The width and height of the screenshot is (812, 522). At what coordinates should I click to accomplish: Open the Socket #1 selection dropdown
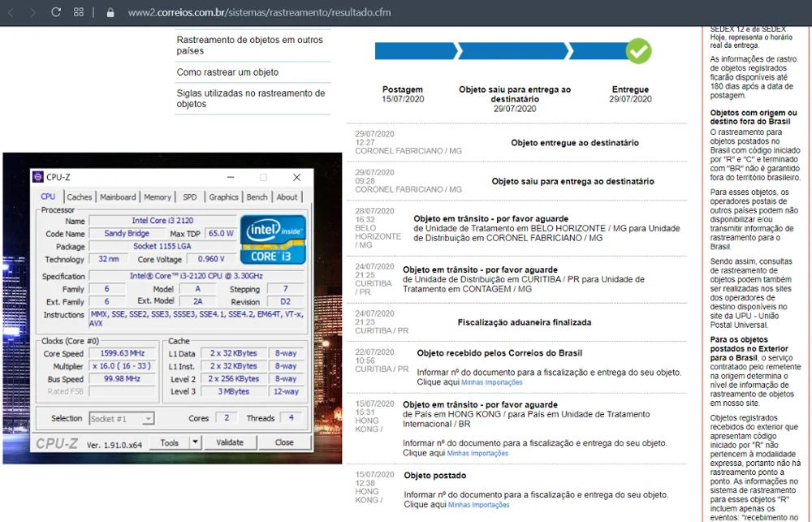coord(122,418)
